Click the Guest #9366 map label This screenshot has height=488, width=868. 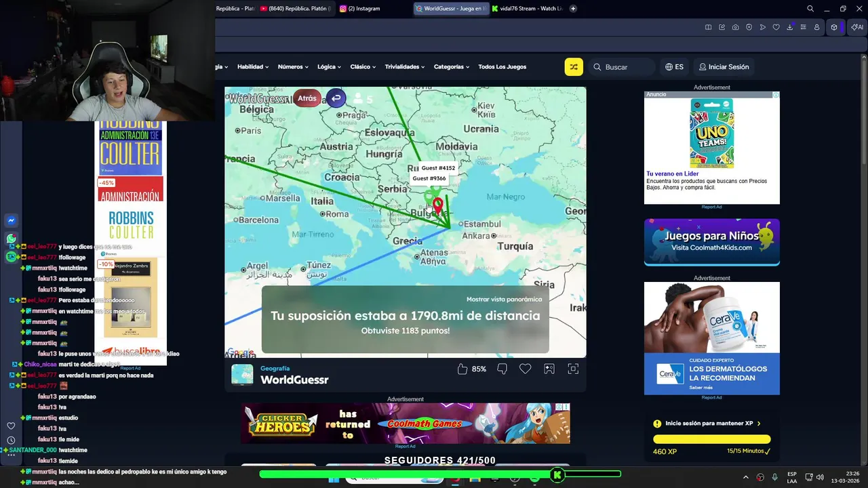(429, 179)
